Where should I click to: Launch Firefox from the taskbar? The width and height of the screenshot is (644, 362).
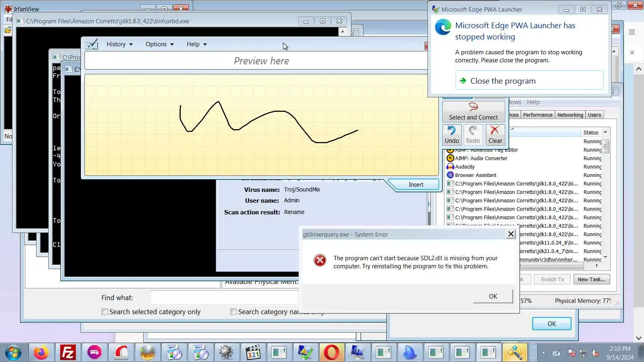tap(41, 353)
